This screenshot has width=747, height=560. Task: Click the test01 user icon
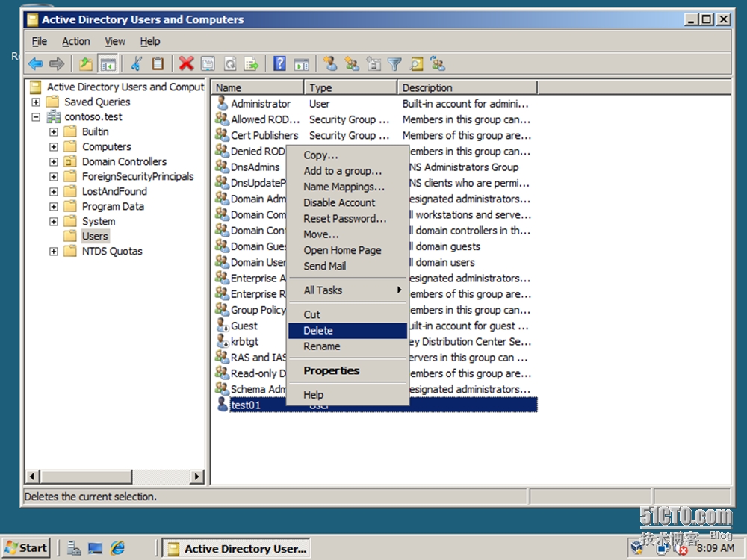tap(222, 404)
